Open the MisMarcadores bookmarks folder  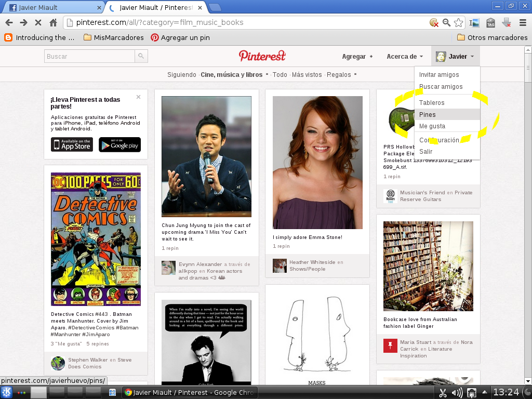114,37
